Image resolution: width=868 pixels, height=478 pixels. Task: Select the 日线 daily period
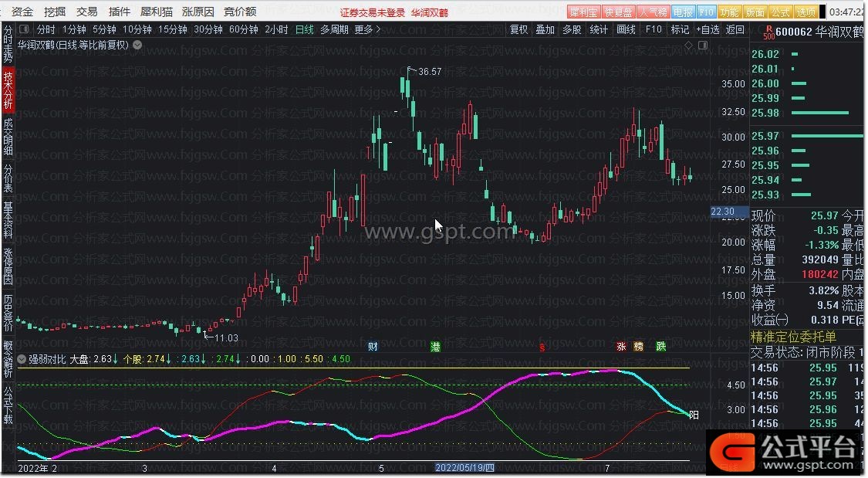tap(305, 29)
